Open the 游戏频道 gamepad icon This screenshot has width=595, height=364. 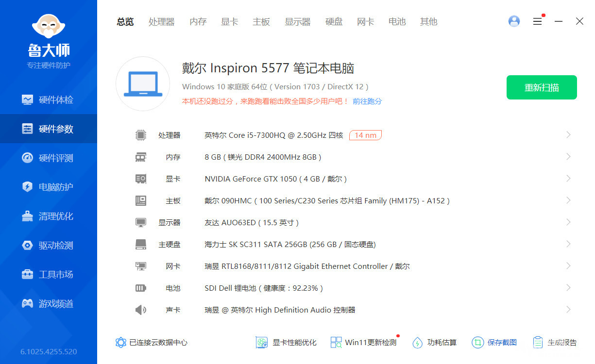tap(27, 303)
